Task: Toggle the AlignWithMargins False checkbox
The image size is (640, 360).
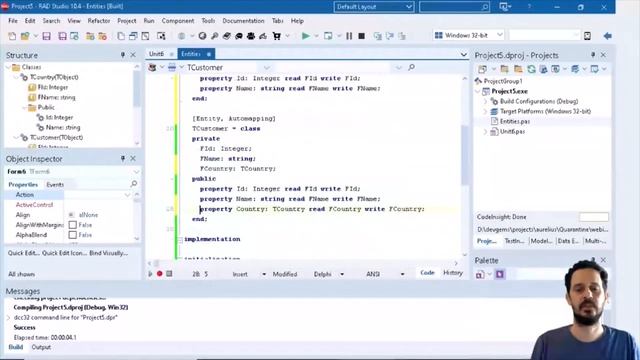Action: (73, 225)
